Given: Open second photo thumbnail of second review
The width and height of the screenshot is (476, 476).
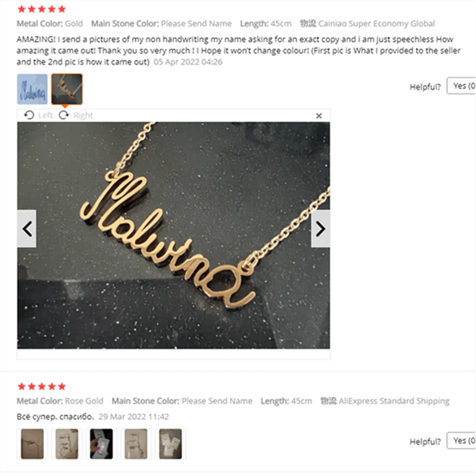Looking at the screenshot, I should coord(67,443).
